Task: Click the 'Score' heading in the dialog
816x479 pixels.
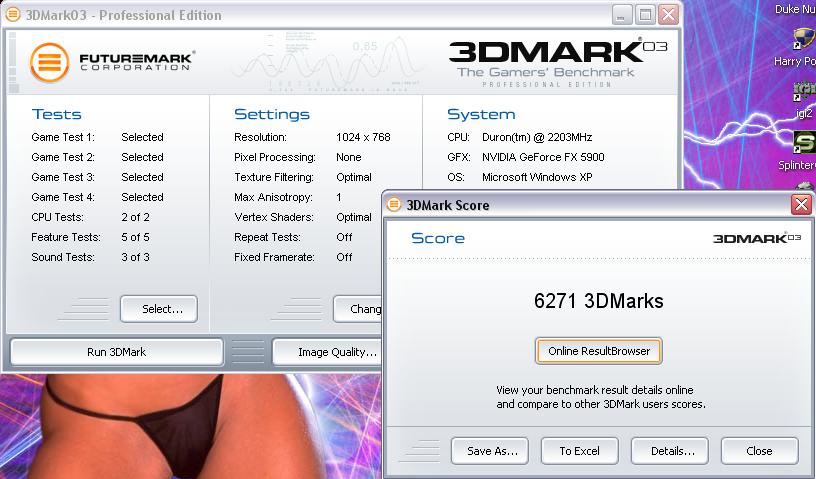Action: tap(438, 238)
